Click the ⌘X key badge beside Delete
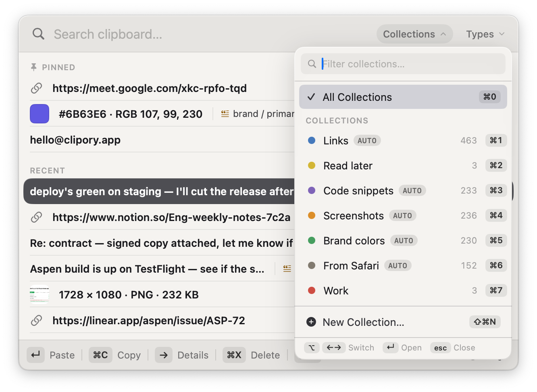This screenshot has width=537, height=392. tap(234, 355)
